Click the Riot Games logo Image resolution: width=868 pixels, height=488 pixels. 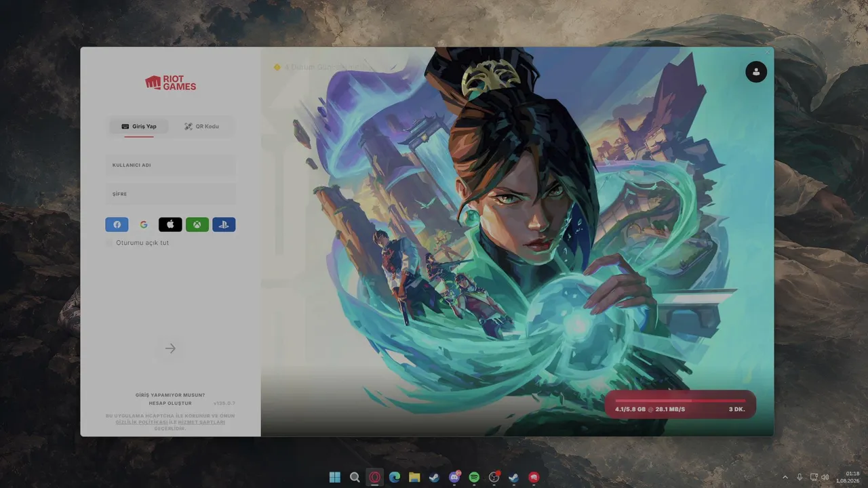pos(170,83)
